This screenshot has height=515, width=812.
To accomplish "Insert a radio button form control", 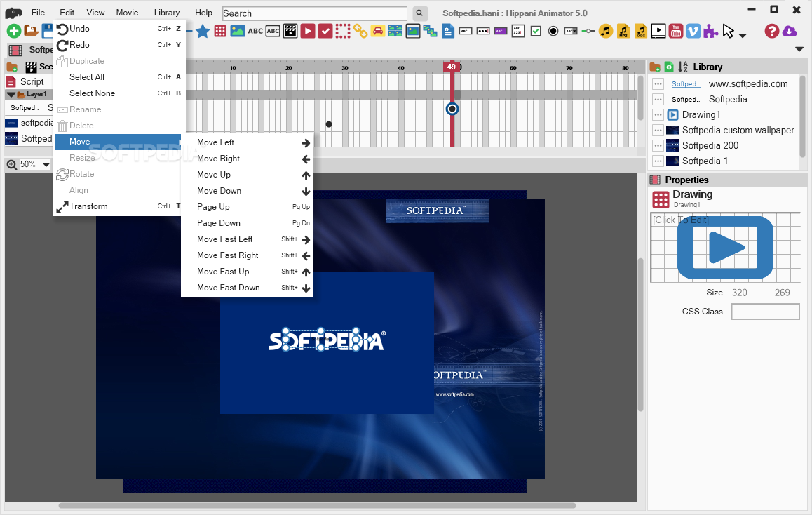I will 553,31.
